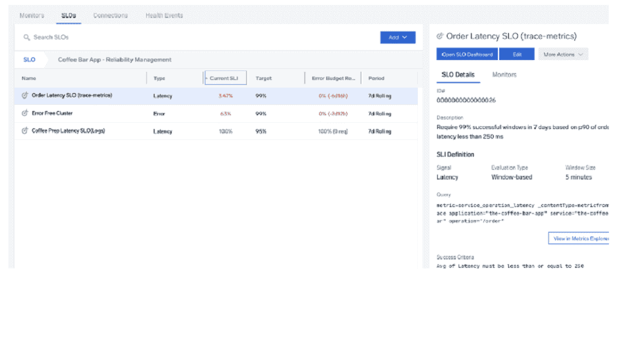Open the Monitors tab in the details panel
This screenshot has width=644, height=345.
[504, 75]
